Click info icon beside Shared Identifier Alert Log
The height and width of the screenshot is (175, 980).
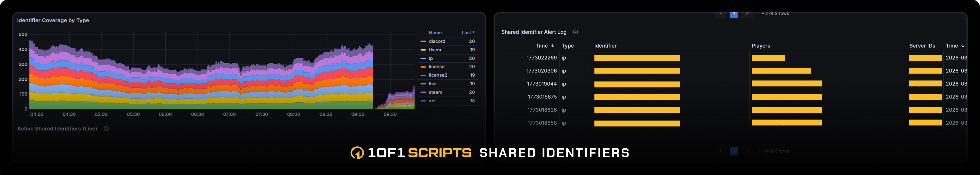click(575, 32)
